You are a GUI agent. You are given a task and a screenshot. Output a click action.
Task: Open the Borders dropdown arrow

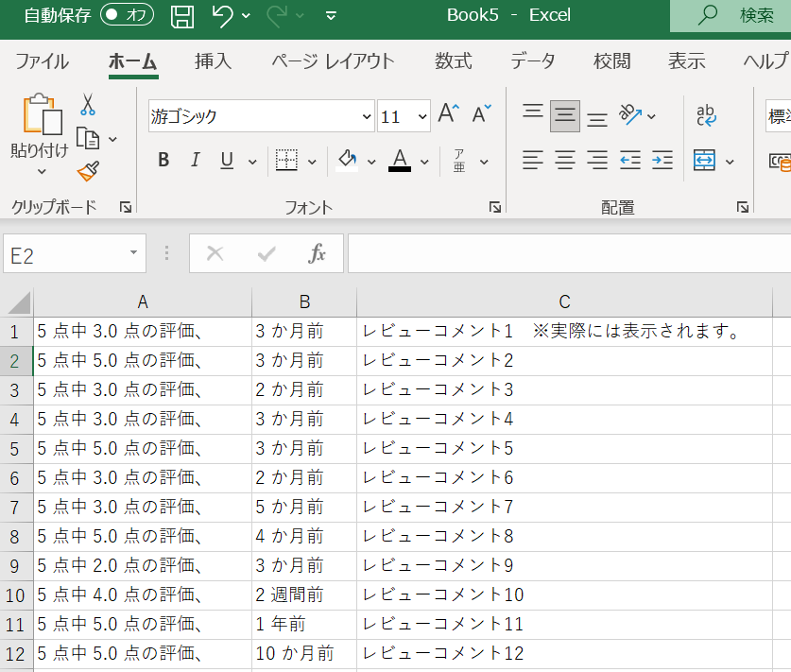(312, 162)
